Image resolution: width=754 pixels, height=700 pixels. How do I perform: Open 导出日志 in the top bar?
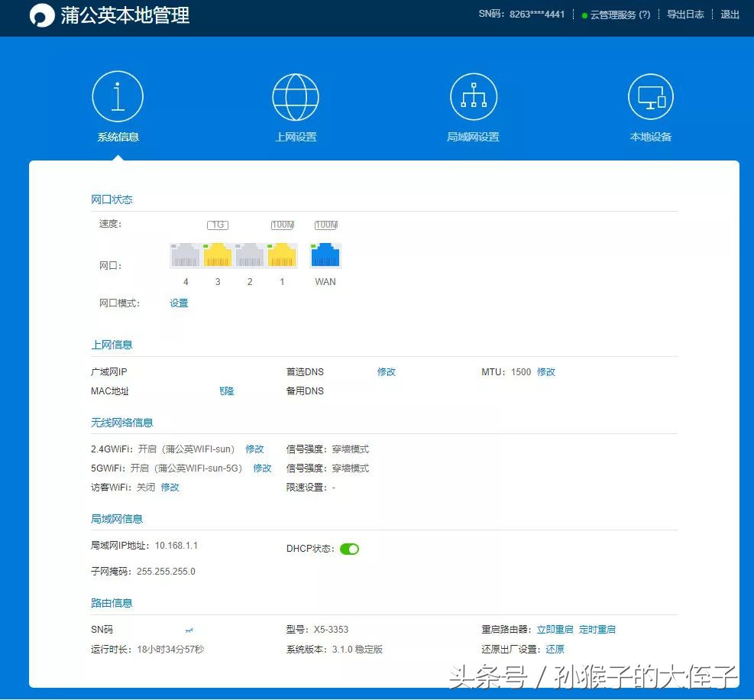pos(684,14)
